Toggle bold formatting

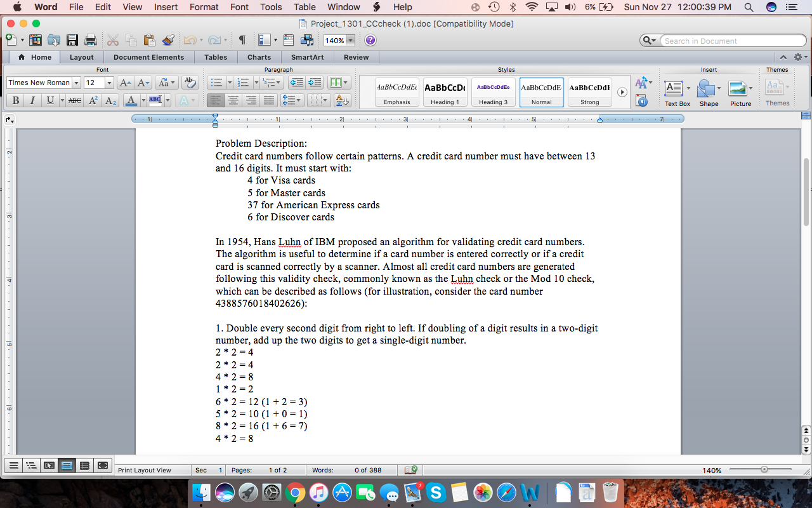point(15,100)
